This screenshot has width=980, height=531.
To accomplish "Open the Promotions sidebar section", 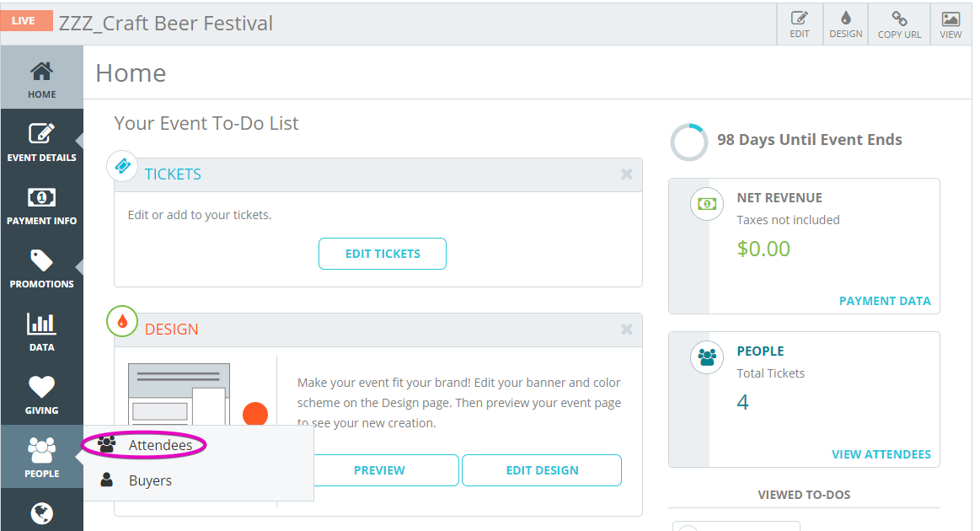I will click(42, 268).
